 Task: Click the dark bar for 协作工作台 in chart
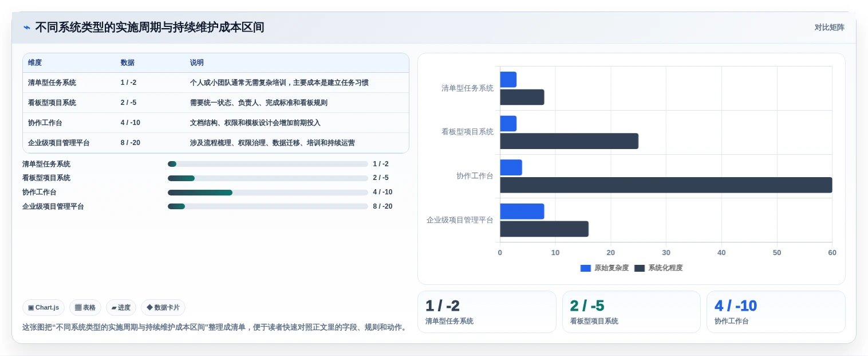tap(666, 185)
